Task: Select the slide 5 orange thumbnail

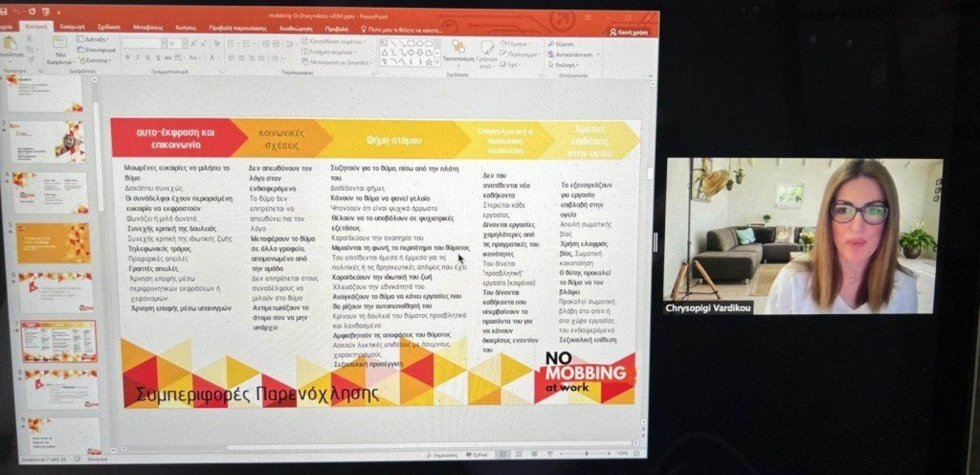Action: tap(53, 243)
